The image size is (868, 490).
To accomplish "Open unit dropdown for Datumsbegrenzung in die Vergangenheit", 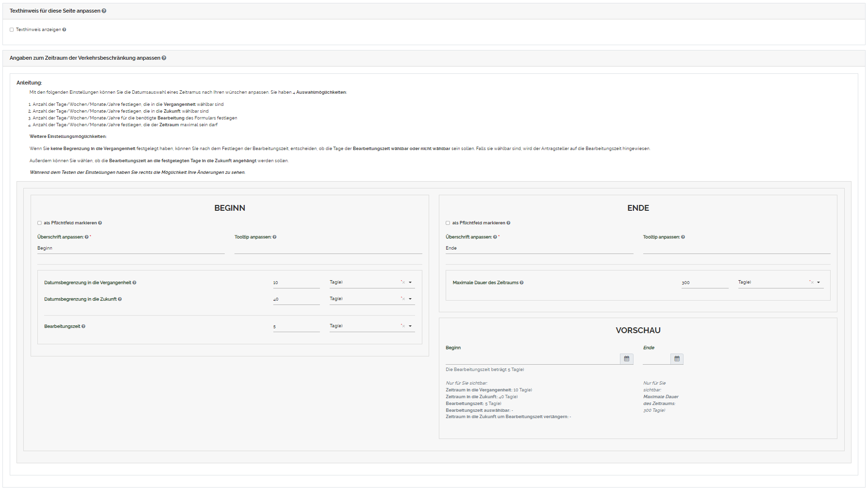I will pyautogui.click(x=410, y=282).
